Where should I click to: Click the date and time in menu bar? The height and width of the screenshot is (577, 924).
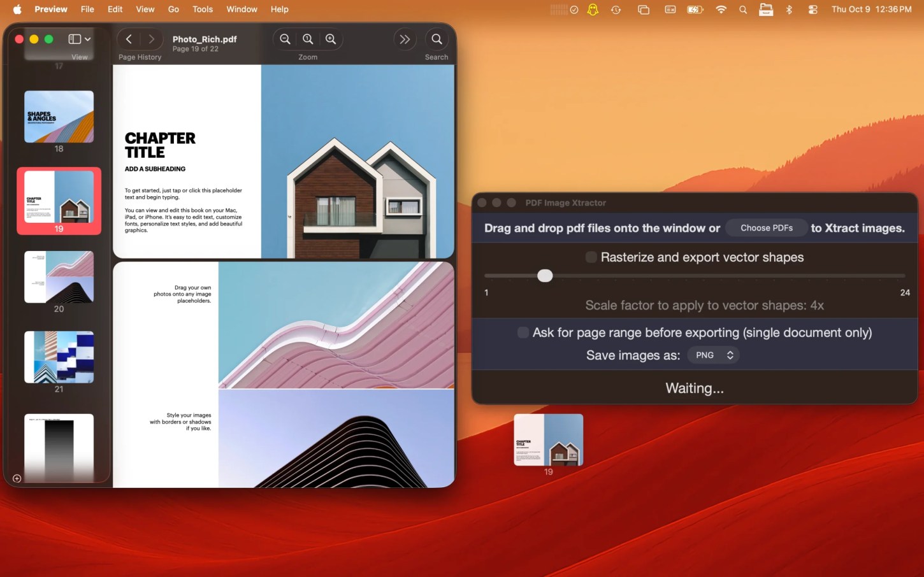(871, 9)
